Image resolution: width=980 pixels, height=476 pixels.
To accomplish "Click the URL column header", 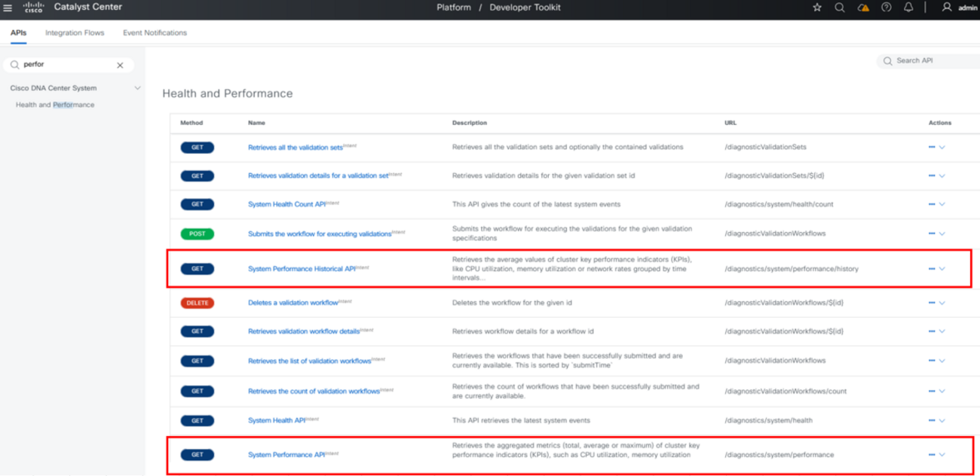I will point(730,123).
